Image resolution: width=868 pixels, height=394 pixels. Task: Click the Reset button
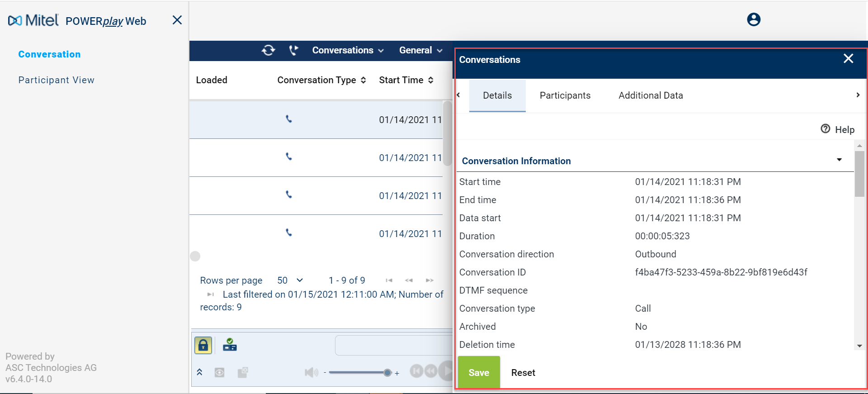tap(523, 373)
